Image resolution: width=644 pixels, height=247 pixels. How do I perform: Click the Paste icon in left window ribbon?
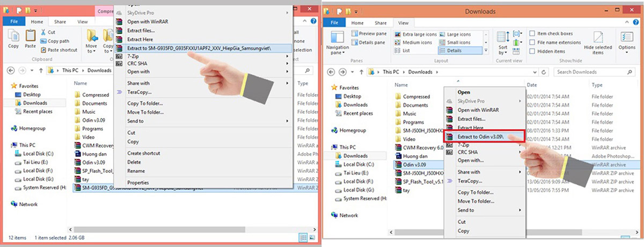pyautogui.click(x=31, y=37)
